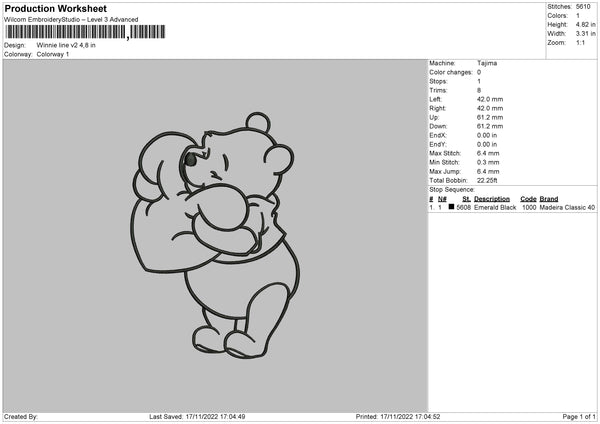Click the Trims value 8

(x=479, y=91)
